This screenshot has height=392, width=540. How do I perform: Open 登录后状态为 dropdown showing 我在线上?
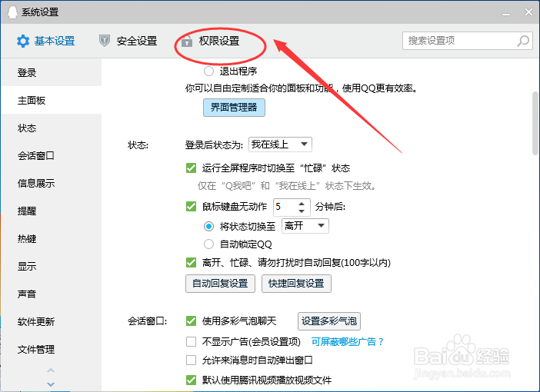point(280,145)
